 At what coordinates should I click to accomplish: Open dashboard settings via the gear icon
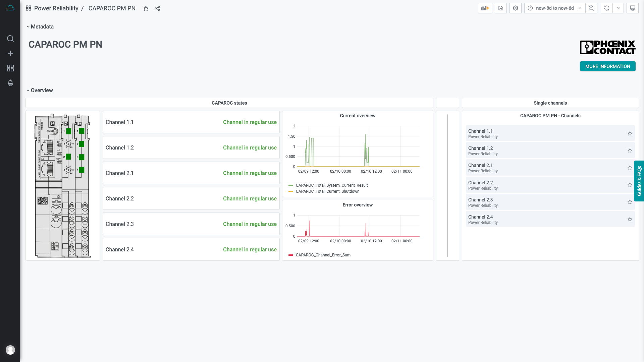point(515,8)
